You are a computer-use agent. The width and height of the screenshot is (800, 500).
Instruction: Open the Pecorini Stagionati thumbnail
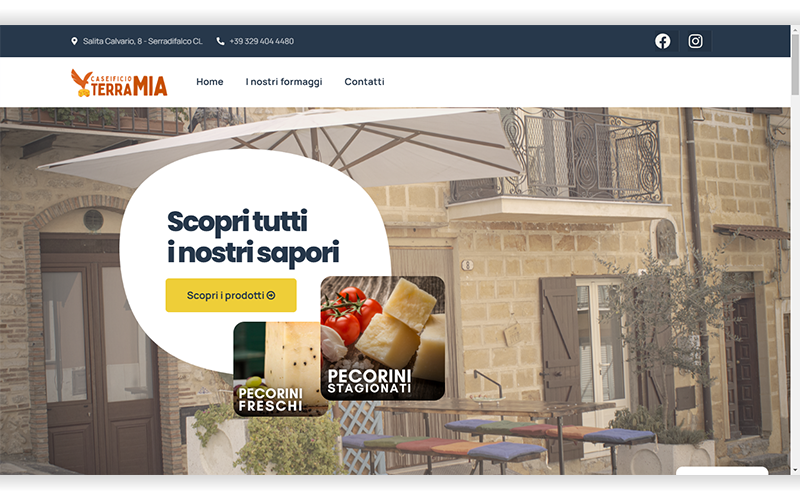pos(383,338)
